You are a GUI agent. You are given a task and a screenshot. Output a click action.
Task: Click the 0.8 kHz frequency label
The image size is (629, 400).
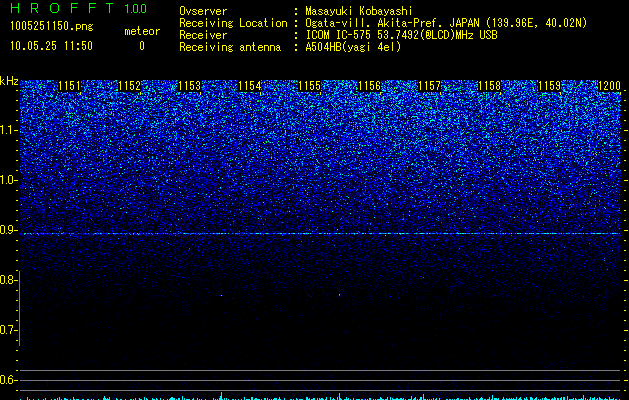coord(8,280)
